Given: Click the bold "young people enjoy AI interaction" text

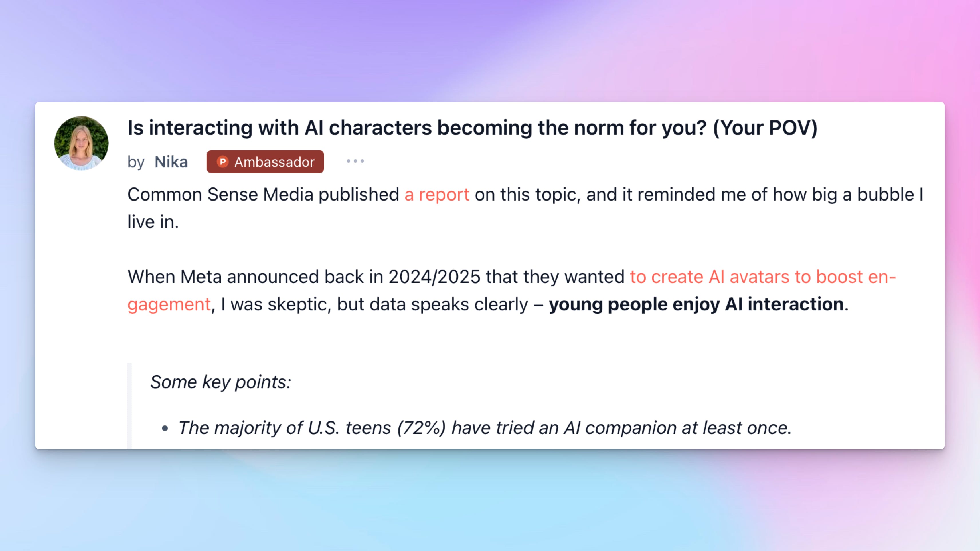Looking at the screenshot, I should point(696,304).
